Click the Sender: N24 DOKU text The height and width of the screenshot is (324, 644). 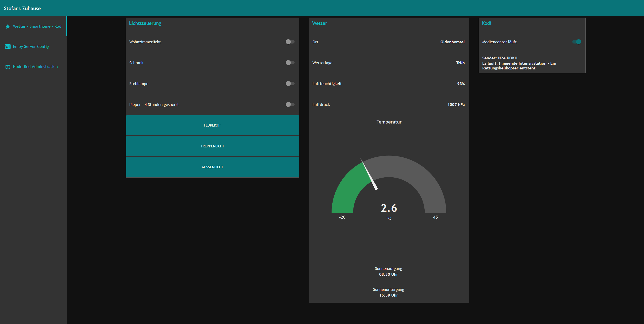click(500, 58)
